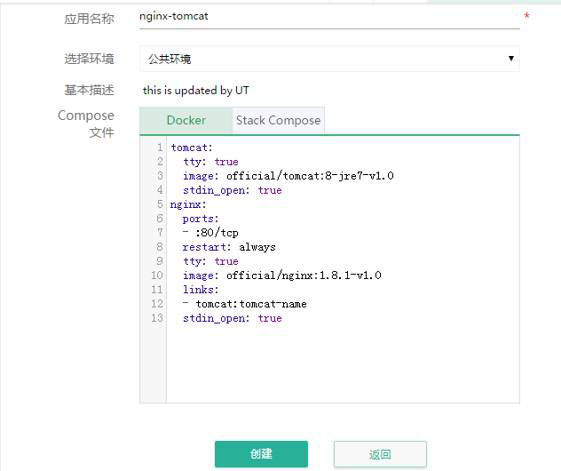Click line number 7 in gutter
The height and width of the screenshot is (471, 561).
point(160,233)
